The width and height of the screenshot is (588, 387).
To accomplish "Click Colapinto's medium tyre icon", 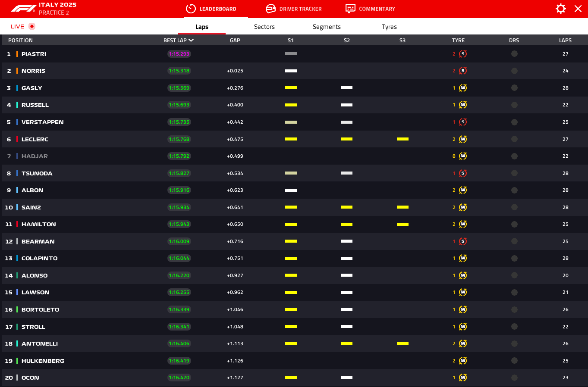I will click(463, 258).
